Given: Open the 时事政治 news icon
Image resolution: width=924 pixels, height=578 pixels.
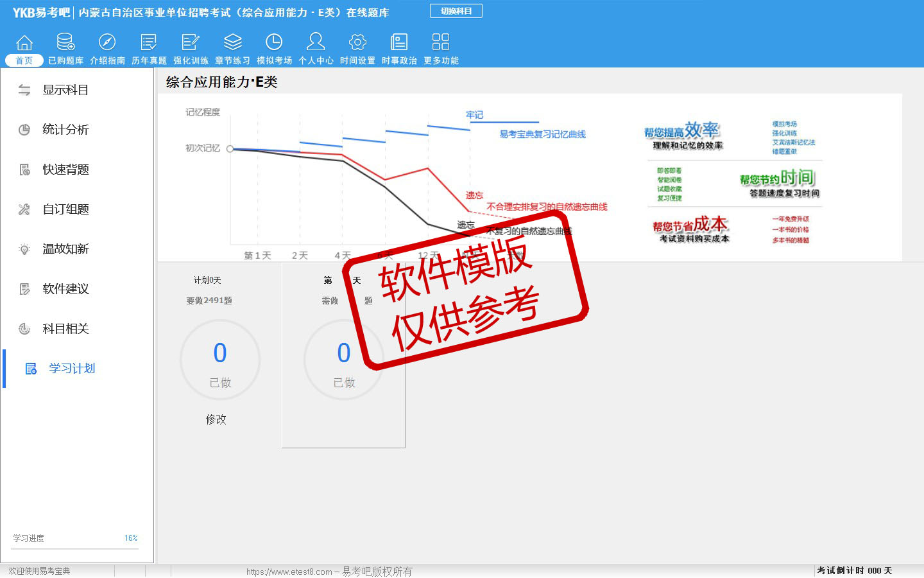Looking at the screenshot, I should click(399, 43).
